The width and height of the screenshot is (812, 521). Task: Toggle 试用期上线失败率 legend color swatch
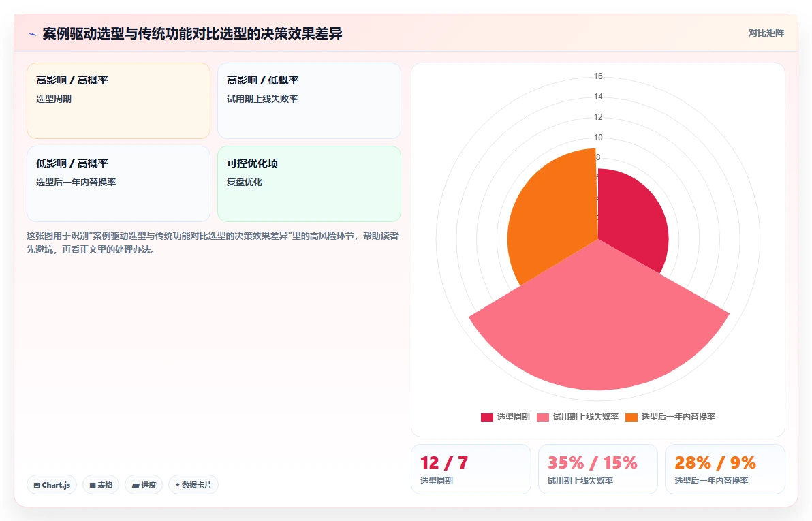pos(543,417)
